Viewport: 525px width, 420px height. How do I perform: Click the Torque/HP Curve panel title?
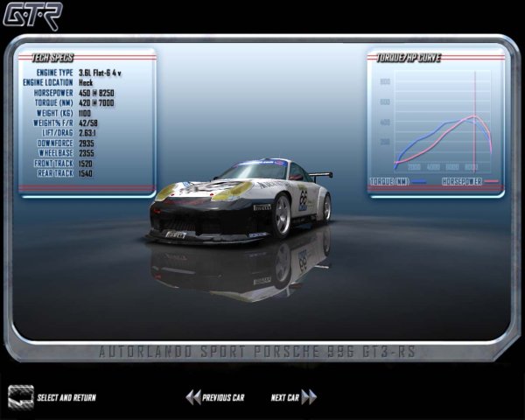(x=409, y=58)
